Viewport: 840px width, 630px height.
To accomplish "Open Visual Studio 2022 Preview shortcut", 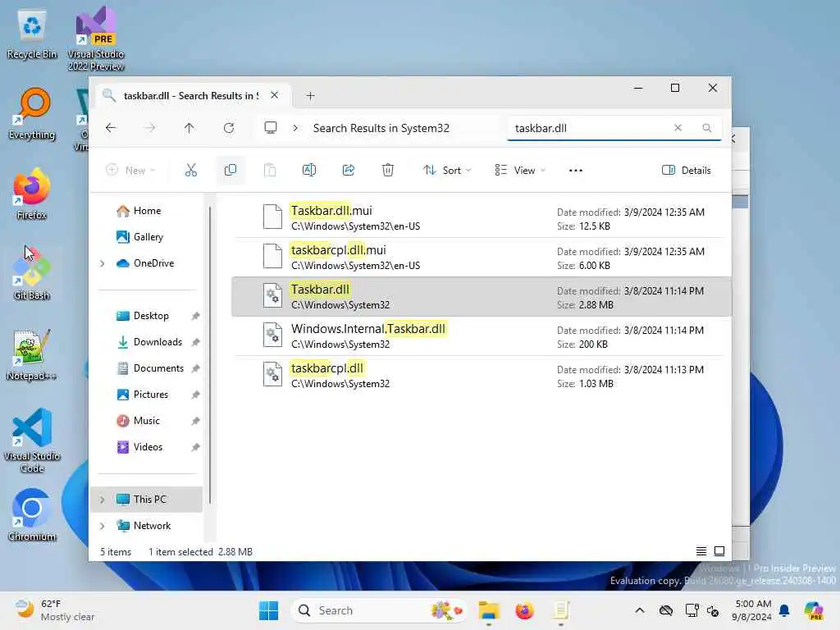I will point(96,39).
